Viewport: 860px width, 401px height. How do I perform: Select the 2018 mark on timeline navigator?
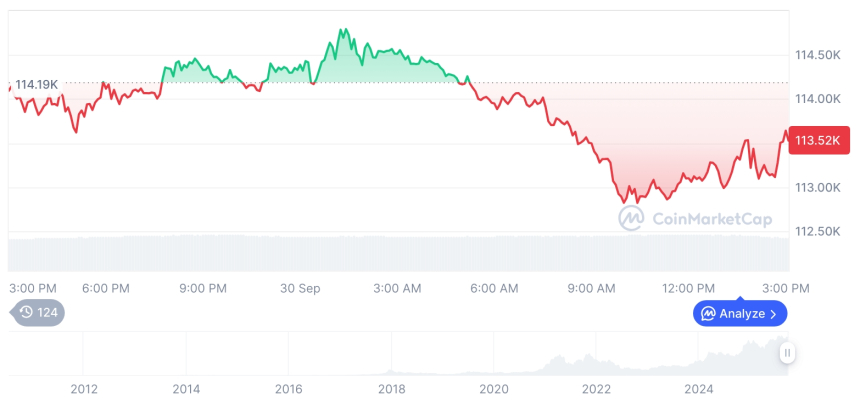[x=392, y=389]
